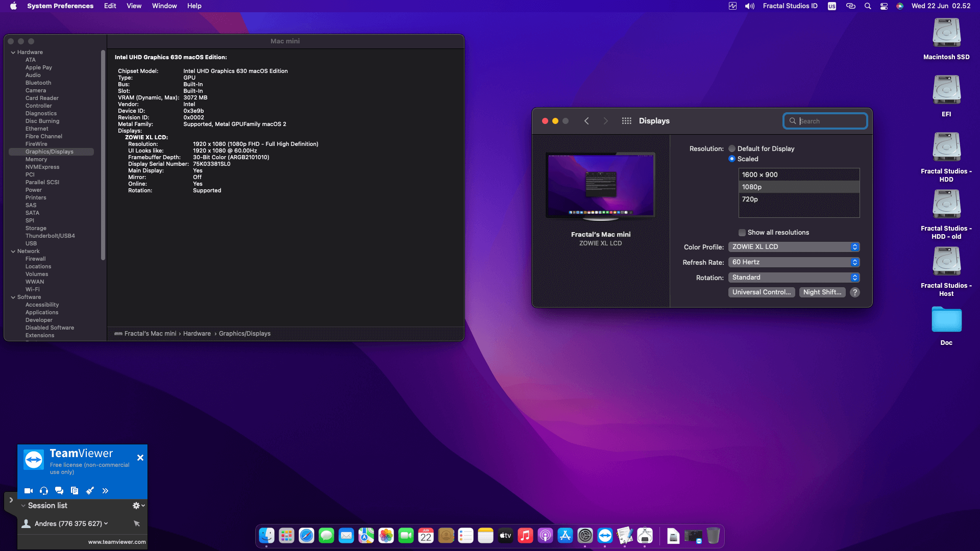Click the display preview thumbnail

pos(600,186)
